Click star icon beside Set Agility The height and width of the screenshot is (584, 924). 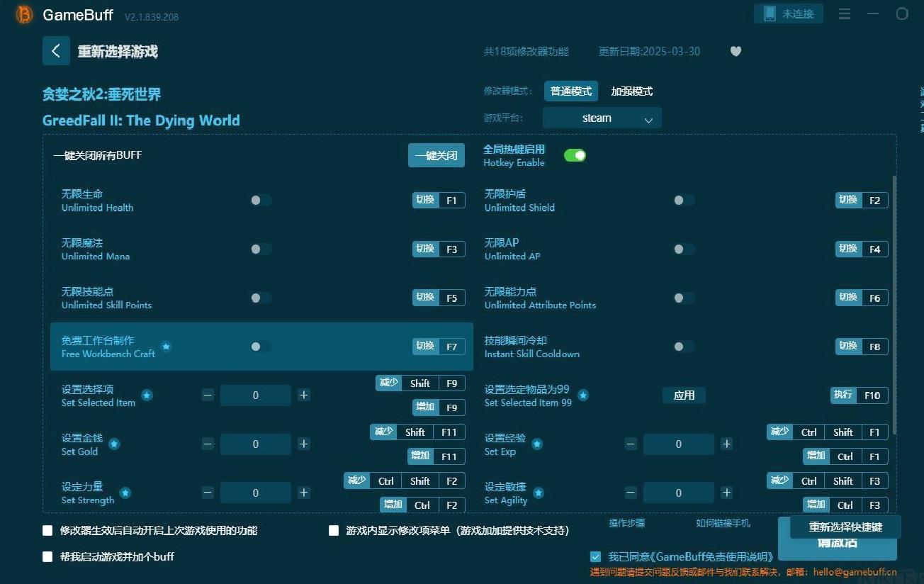click(x=539, y=493)
